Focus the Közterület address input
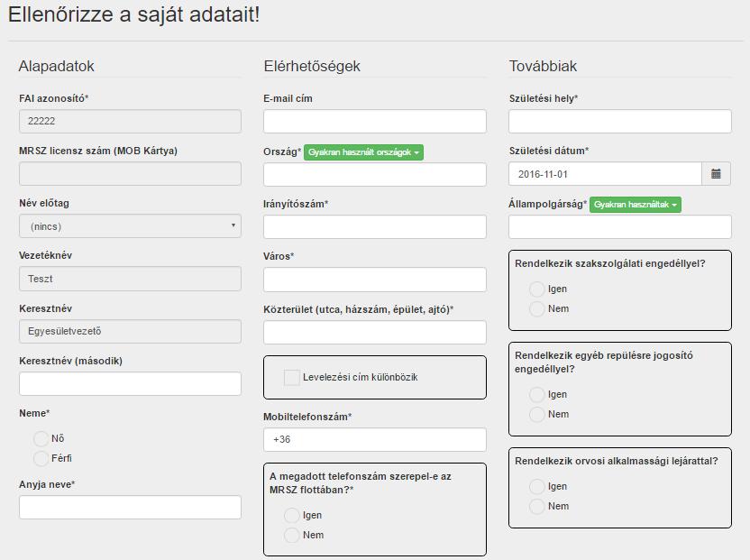Viewport: 750px width, 560px height. click(x=375, y=332)
